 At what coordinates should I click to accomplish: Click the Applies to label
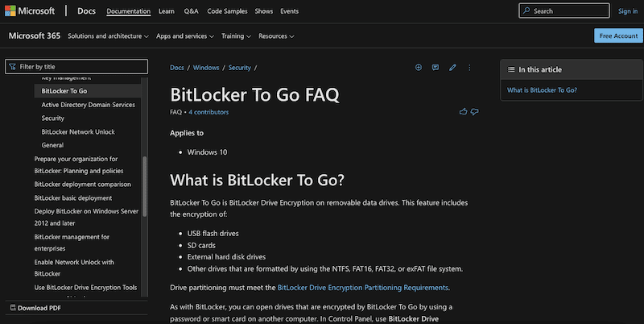(187, 133)
